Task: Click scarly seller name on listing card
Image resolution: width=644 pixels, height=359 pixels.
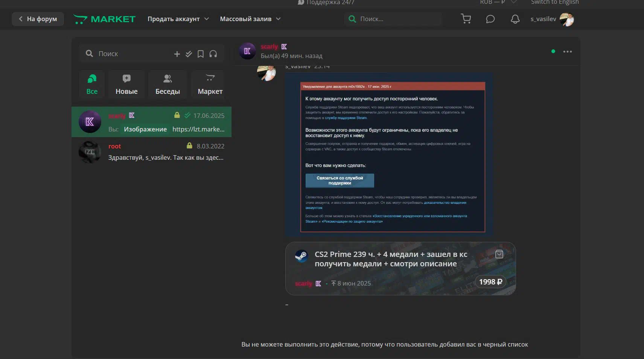Action: (x=304, y=283)
